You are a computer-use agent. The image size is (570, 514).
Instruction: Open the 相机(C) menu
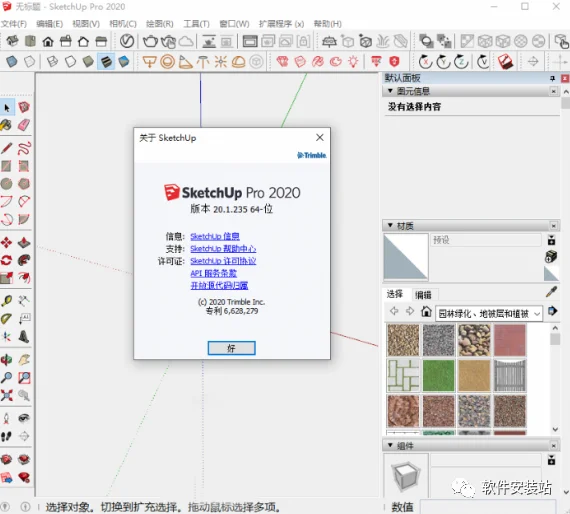[123, 24]
